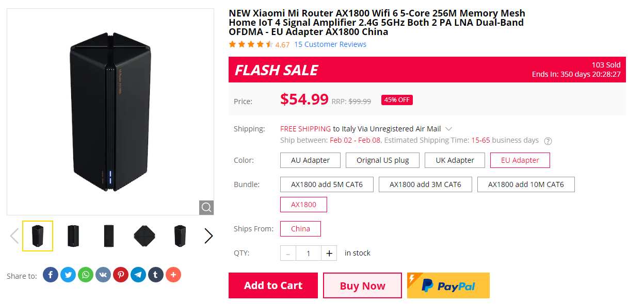Click Buy Now to purchase immediately
The width and height of the screenshot is (644, 304).
click(x=362, y=285)
